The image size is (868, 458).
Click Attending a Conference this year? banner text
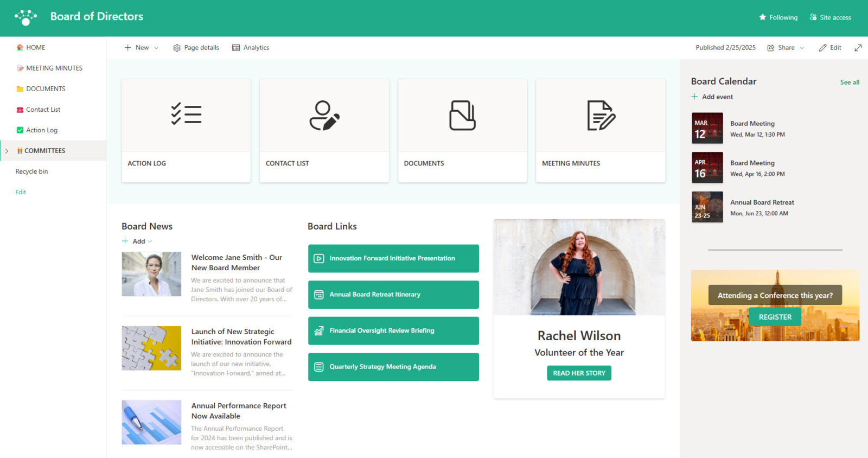[x=775, y=295]
